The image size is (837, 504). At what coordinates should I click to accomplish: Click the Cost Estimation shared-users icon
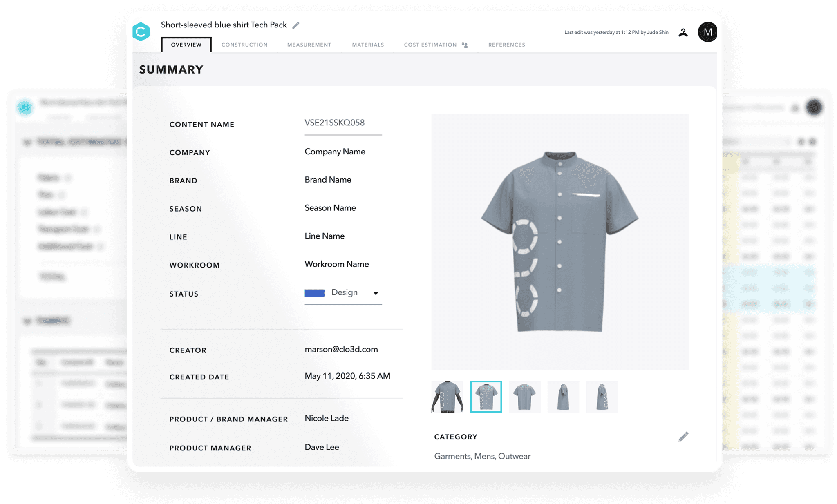coord(465,45)
